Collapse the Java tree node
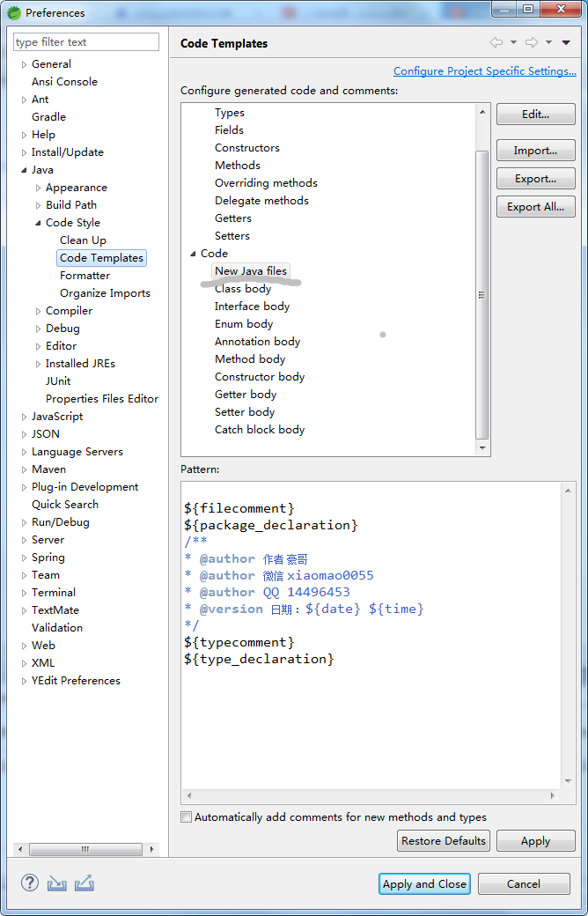588x916 pixels. [x=24, y=170]
